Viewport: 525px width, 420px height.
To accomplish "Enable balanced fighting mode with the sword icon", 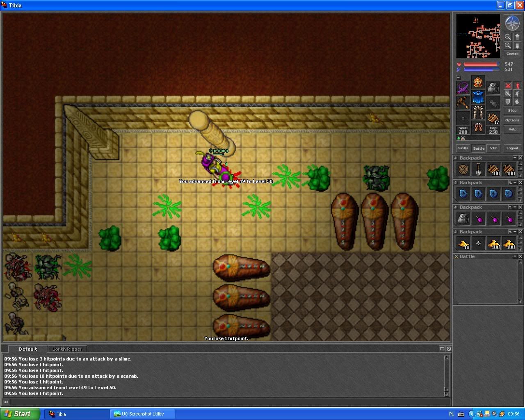I will click(508, 94).
